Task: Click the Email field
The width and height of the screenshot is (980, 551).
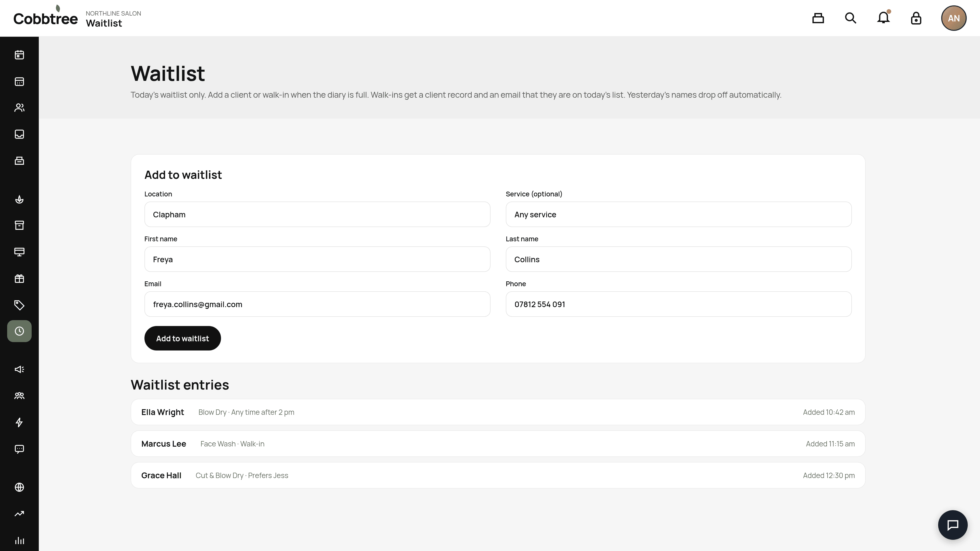Action: [x=317, y=304]
